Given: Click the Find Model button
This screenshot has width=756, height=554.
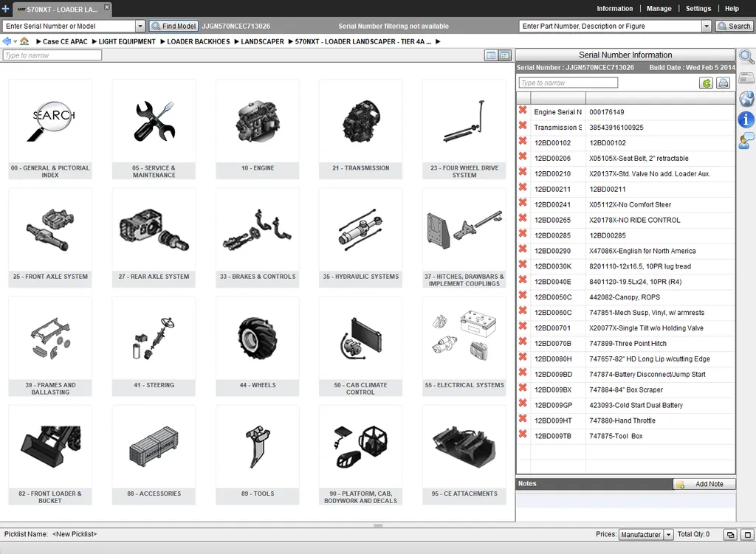Looking at the screenshot, I should click(173, 26).
